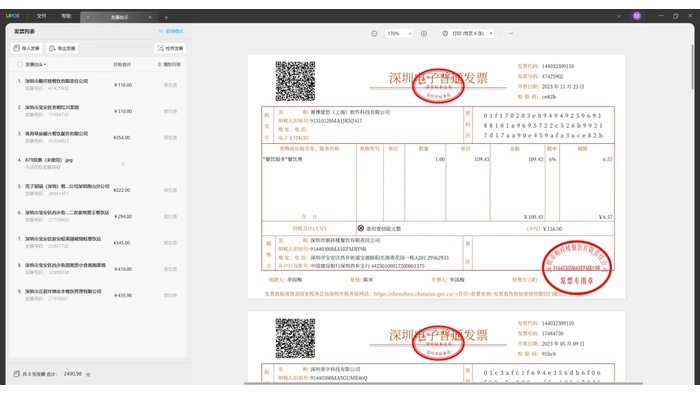
Task: Zoom in with the plus icon
Action: coord(424,33)
